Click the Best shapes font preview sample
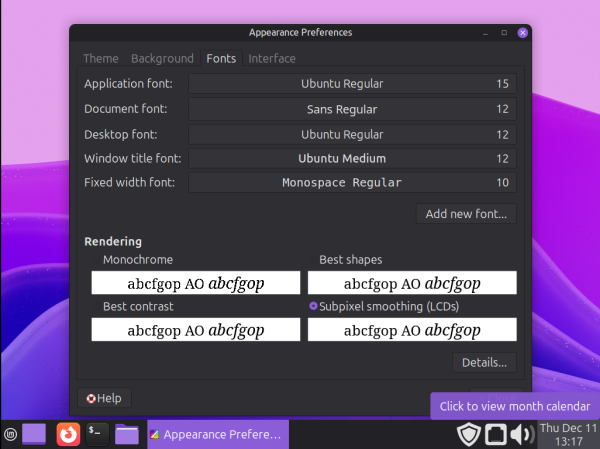 pos(412,283)
